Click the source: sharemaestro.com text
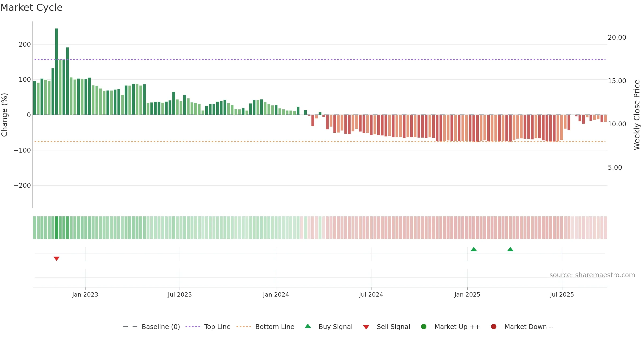The width and height of the screenshot is (644, 362). [x=592, y=275]
